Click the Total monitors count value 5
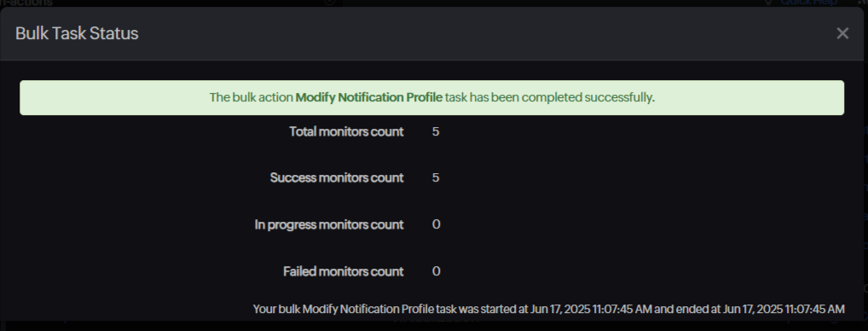The height and width of the screenshot is (331, 868). (436, 131)
